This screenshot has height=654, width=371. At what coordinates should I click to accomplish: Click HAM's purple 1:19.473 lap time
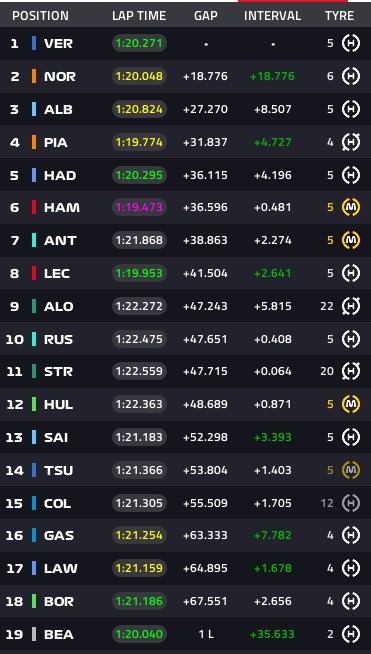pos(139,207)
